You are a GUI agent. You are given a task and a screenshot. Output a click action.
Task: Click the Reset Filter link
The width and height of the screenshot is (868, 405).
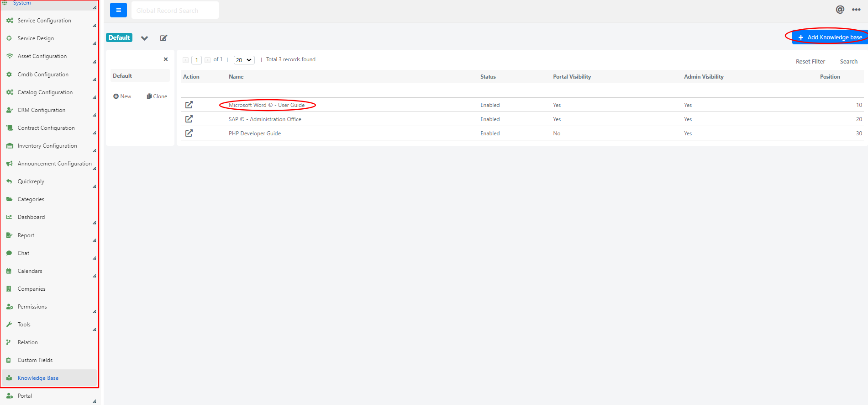[x=810, y=62]
